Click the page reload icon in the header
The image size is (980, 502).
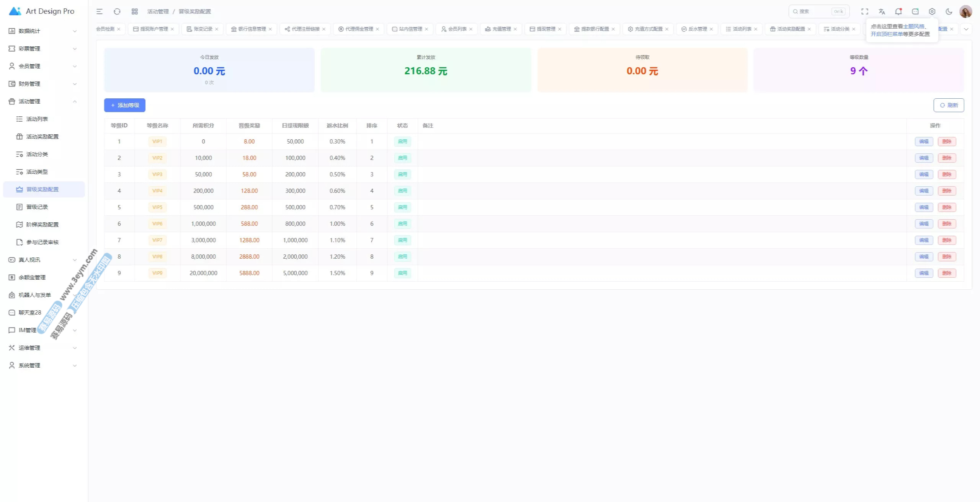[117, 11]
